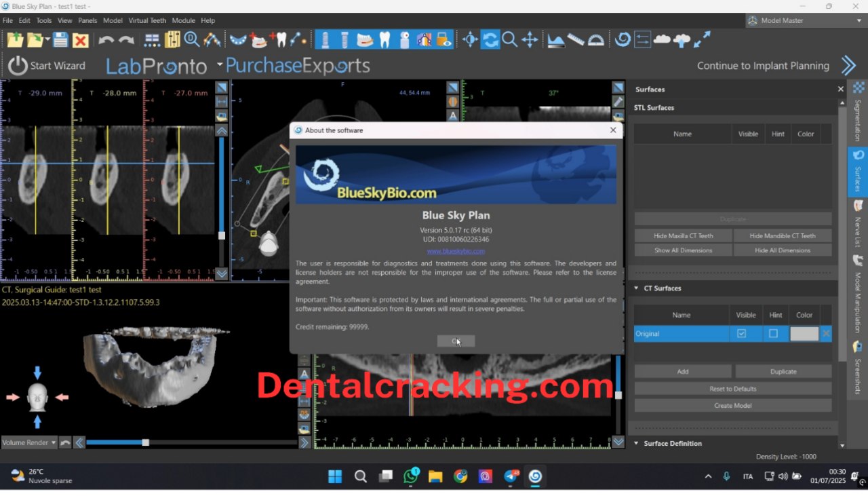Click the blue rotate view icon
Viewport: 868px width, 496px height.
point(490,39)
